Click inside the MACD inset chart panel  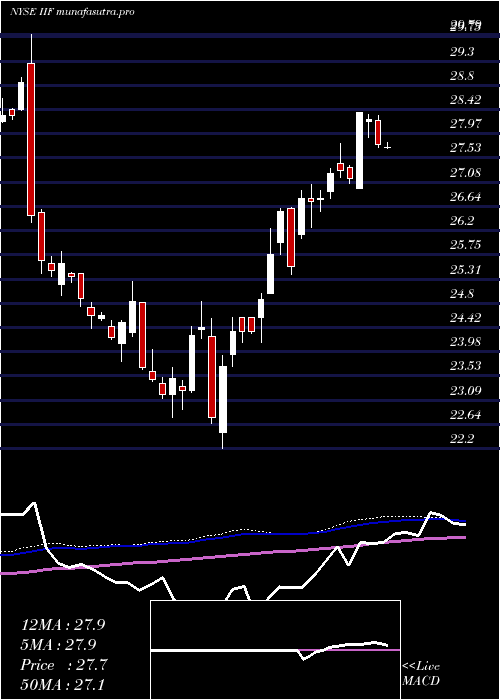click(275, 650)
